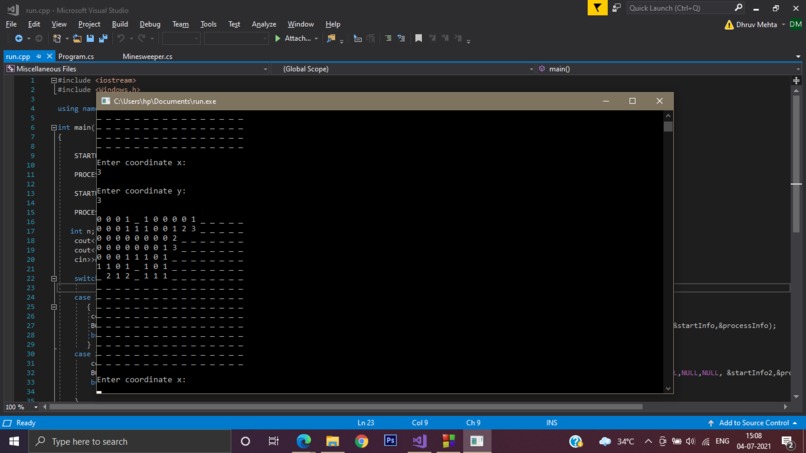This screenshot has height=453, width=806.
Task: Open File Explorer from the taskbar
Action: (x=333, y=441)
